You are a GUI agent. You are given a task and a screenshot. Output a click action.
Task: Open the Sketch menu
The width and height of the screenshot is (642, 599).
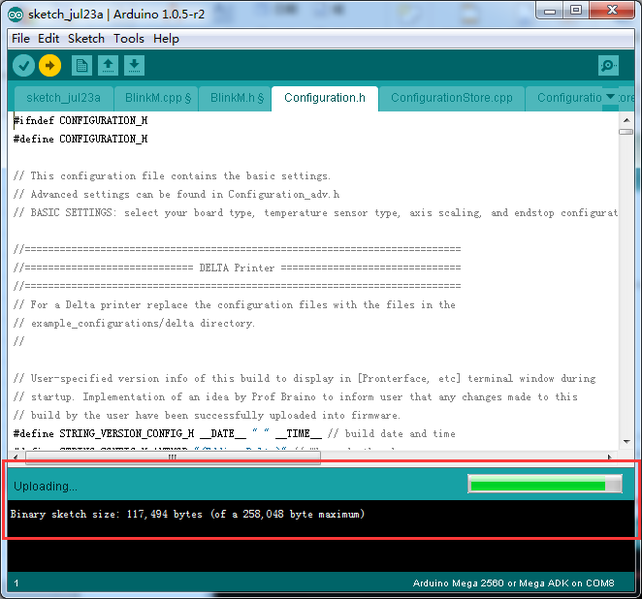point(86,38)
